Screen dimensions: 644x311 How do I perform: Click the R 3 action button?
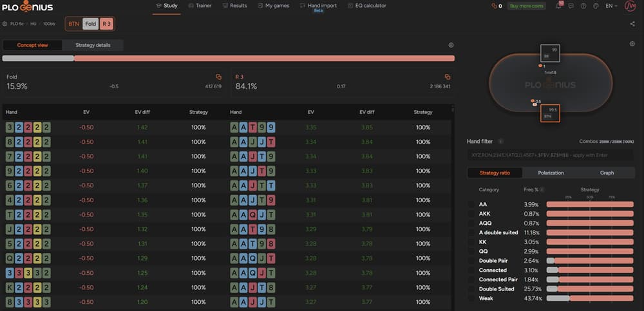[x=107, y=24]
